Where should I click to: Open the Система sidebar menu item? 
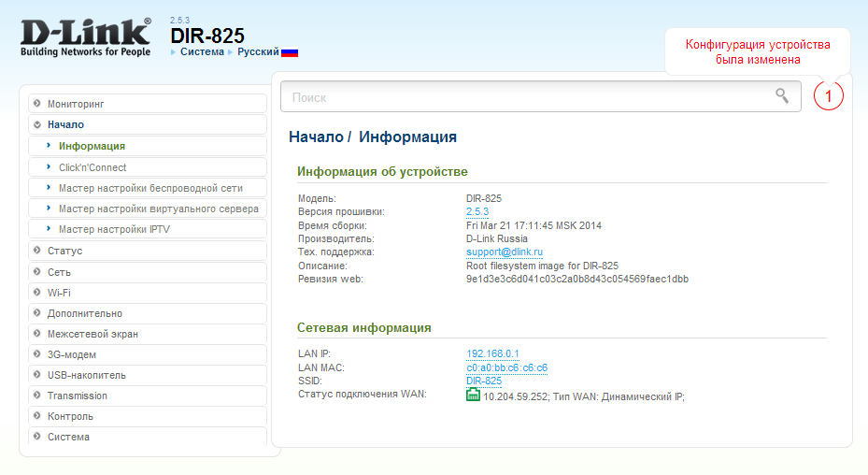point(148,437)
